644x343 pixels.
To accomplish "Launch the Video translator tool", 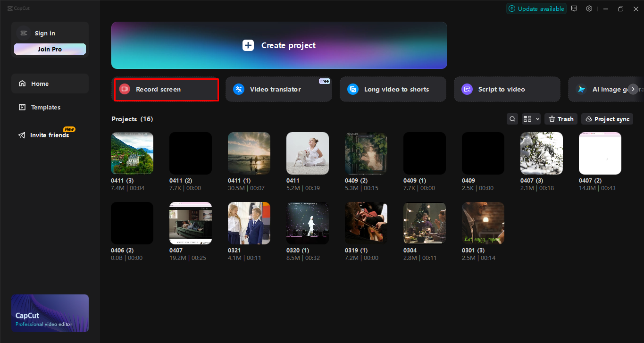I will (x=279, y=89).
